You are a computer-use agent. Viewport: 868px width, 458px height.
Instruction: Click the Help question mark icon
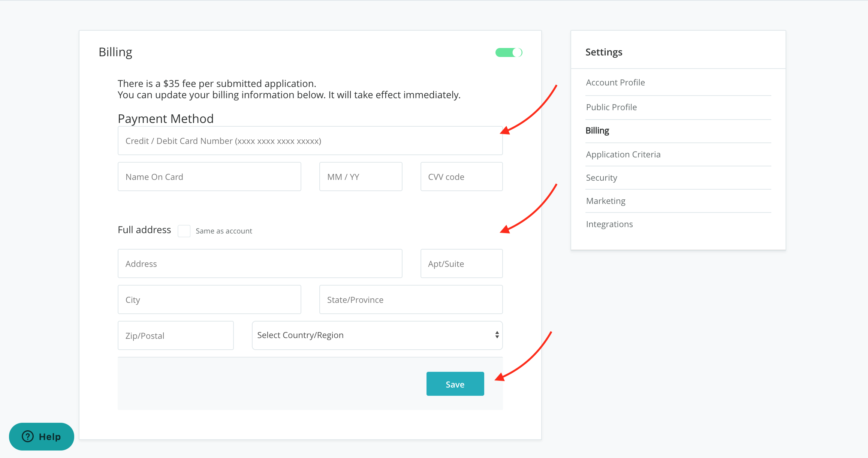(28, 436)
